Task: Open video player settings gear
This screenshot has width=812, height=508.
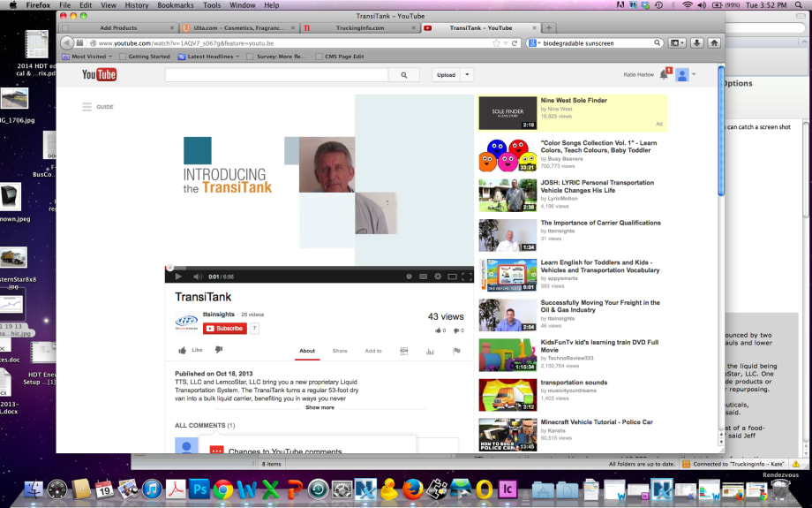Action: tap(437, 277)
